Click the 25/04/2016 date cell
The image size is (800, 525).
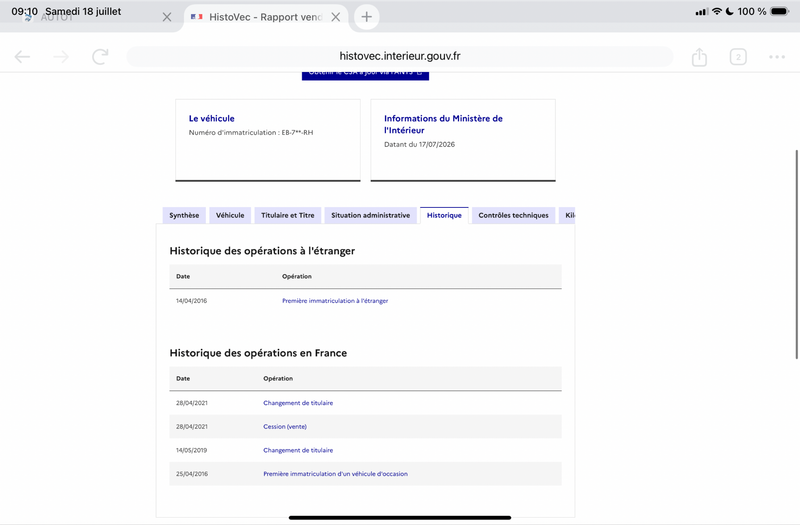click(x=192, y=474)
